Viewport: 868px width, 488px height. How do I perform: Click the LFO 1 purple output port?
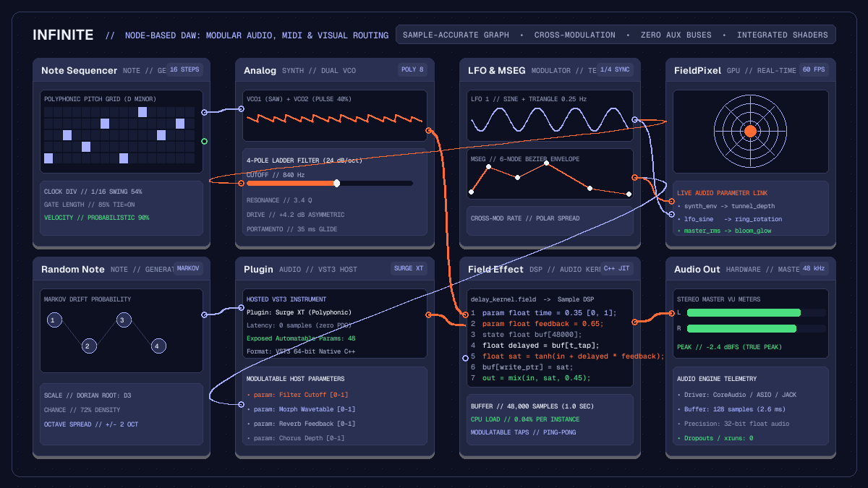click(x=634, y=120)
